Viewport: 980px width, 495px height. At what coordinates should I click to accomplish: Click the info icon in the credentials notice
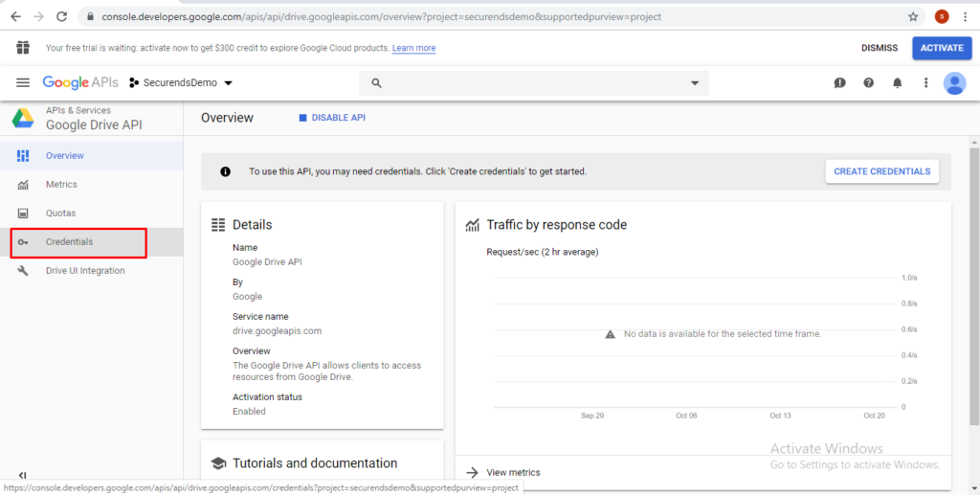coord(226,172)
